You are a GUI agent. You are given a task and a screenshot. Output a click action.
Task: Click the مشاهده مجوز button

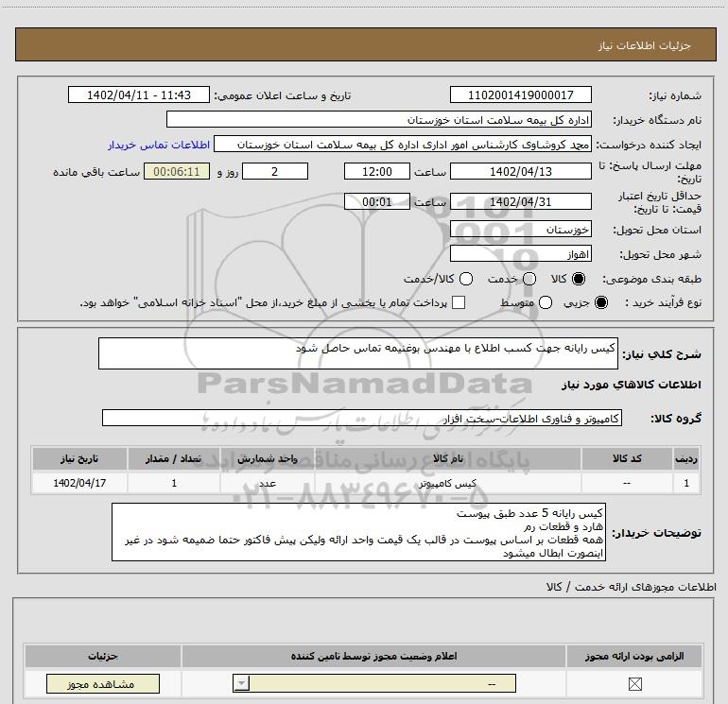[x=103, y=684]
